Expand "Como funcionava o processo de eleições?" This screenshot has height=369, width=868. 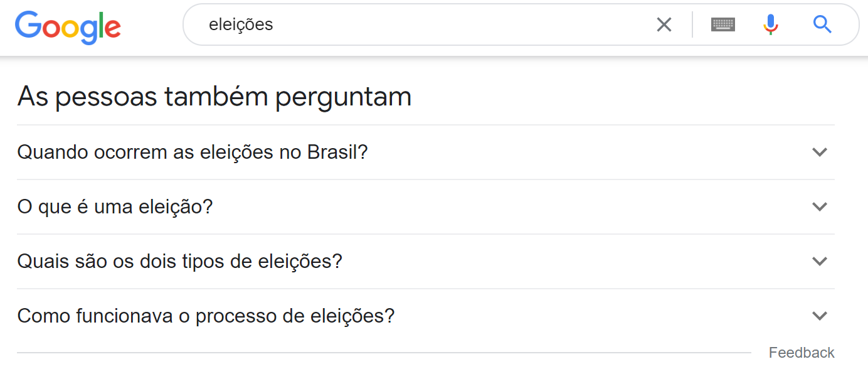[819, 316]
